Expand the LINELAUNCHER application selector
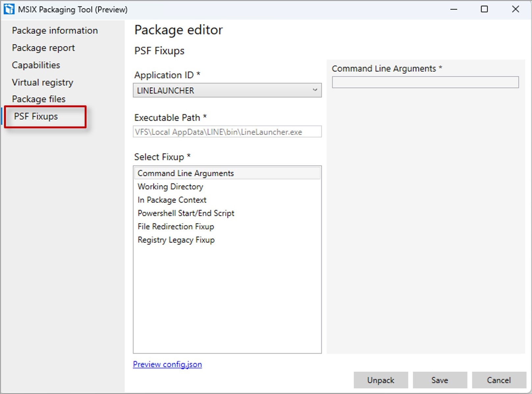This screenshot has width=532, height=394. 227,90
